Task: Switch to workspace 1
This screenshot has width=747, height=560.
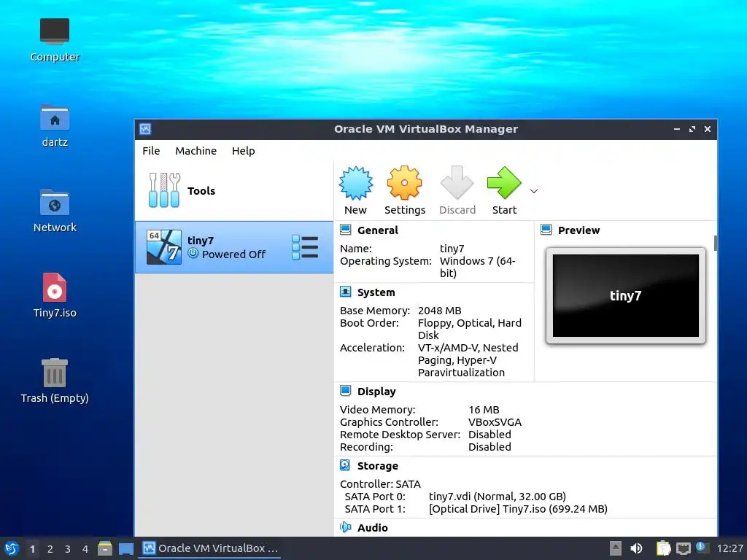Action: coord(32,549)
